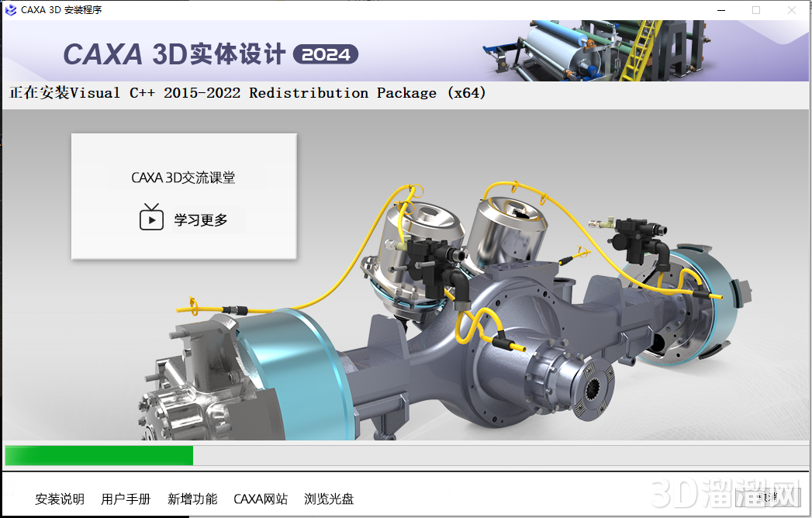Click the 2024 version badge
This screenshot has height=518, width=812.
point(325,54)
